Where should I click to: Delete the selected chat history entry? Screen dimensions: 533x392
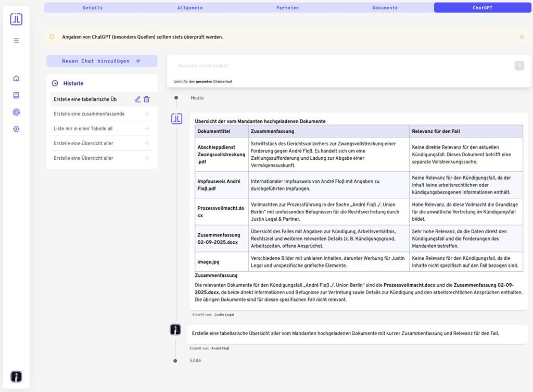click(x=147, y=99)
